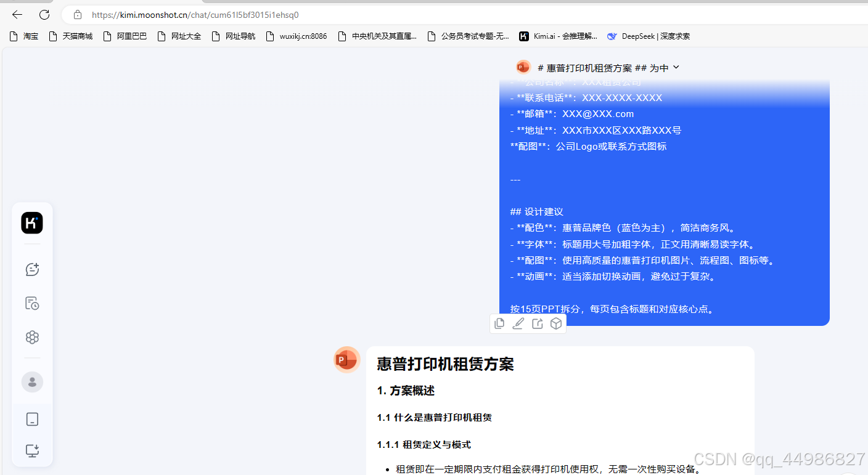The image size is (868, 475).
Task: Click line 邮箱 XXX@XXX.com
Action: (572, 114)
